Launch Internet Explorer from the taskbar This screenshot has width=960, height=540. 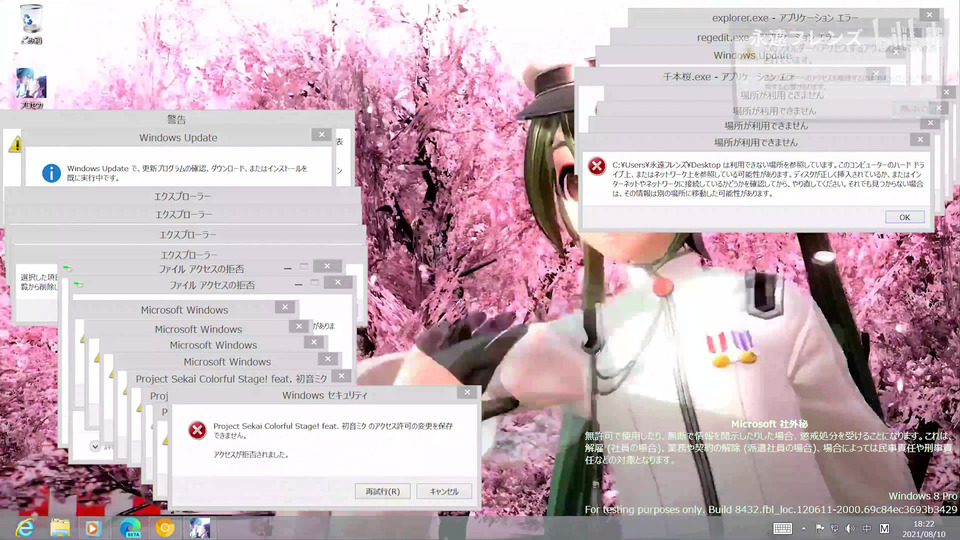24,528
